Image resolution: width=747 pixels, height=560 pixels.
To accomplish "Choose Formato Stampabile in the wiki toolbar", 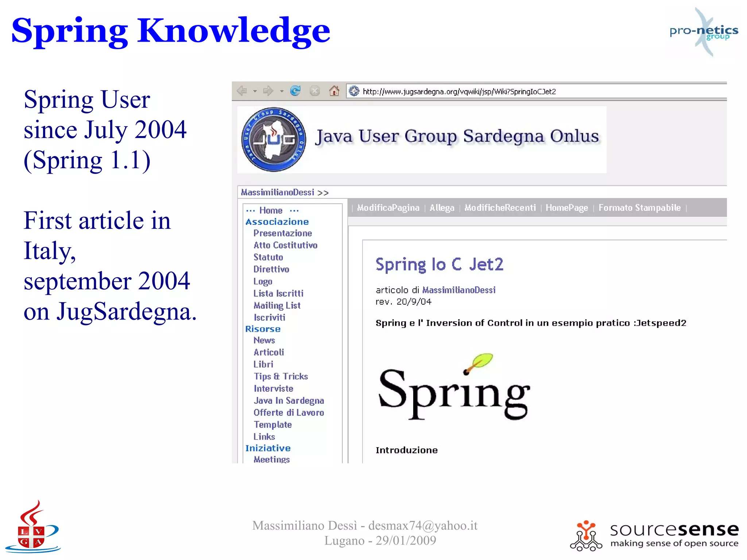I will coord(639,208).
